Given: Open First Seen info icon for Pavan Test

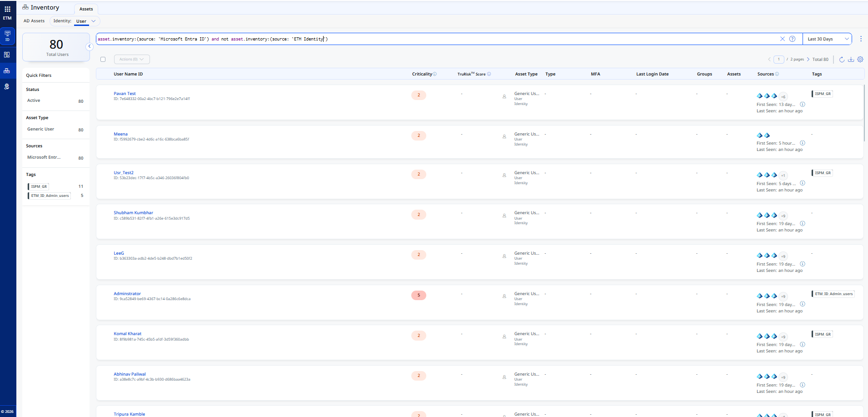Looking at the screenshot, I should coord(803,104).
